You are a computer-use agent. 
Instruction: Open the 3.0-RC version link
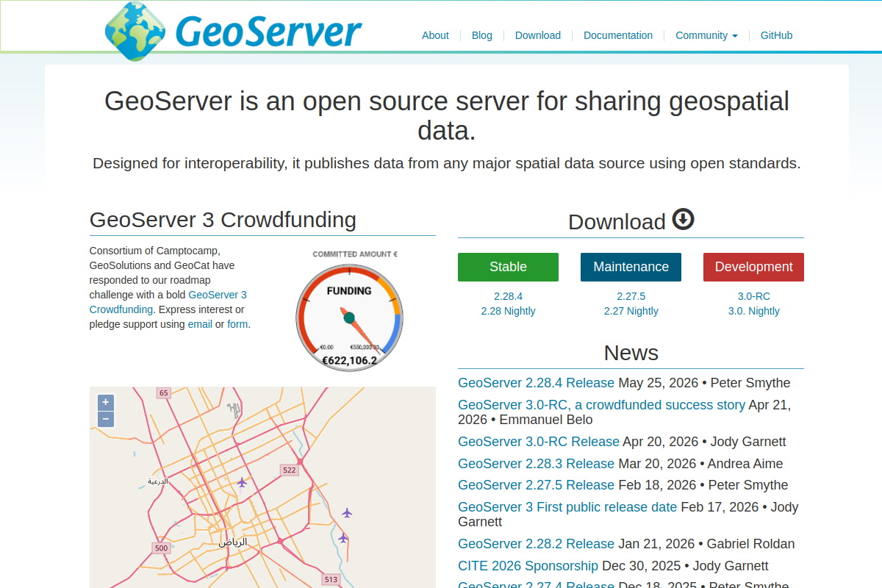(753, 296)
